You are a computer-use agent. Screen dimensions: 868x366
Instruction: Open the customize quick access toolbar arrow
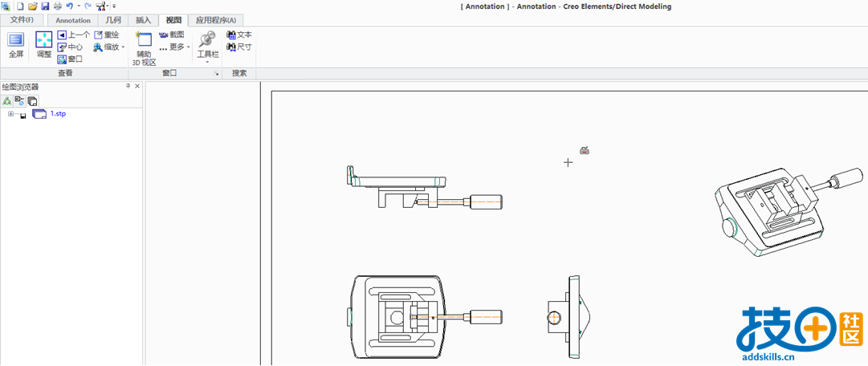(x=114, y=6)
